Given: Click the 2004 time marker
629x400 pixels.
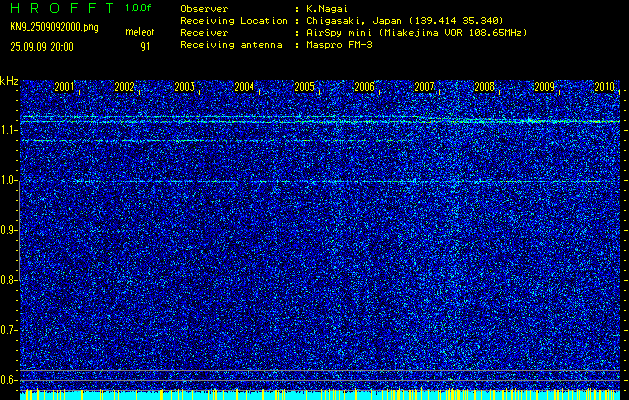Looking at the screenshot, I should [x=244, y=87].
